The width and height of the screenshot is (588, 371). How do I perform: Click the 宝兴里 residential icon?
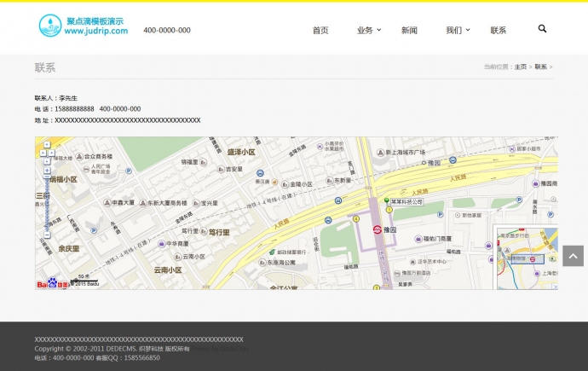196,203
